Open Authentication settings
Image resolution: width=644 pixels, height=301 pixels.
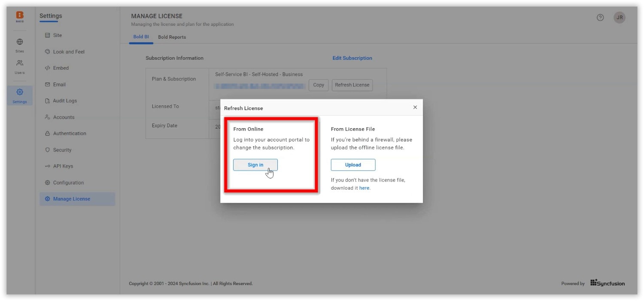pos(69,133)
